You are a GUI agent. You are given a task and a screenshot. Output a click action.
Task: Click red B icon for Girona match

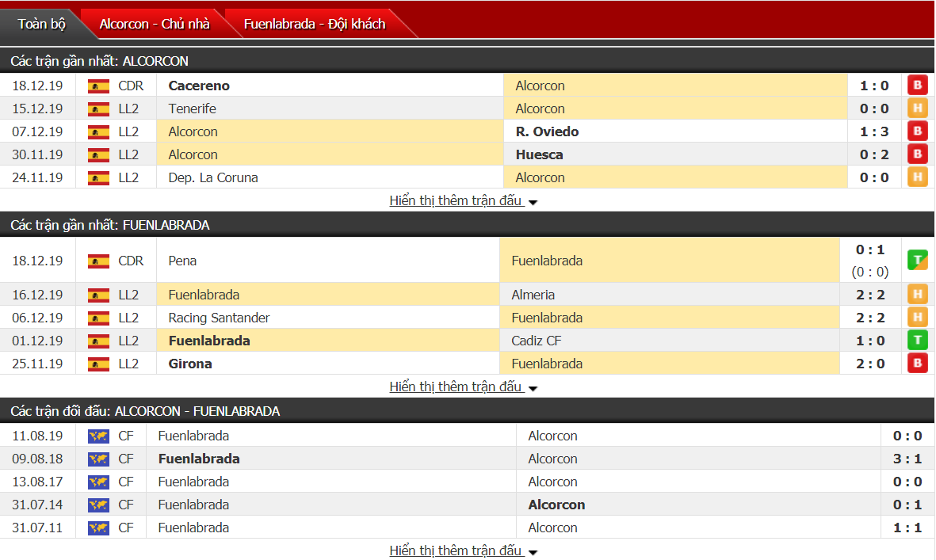tap(918, 364)
